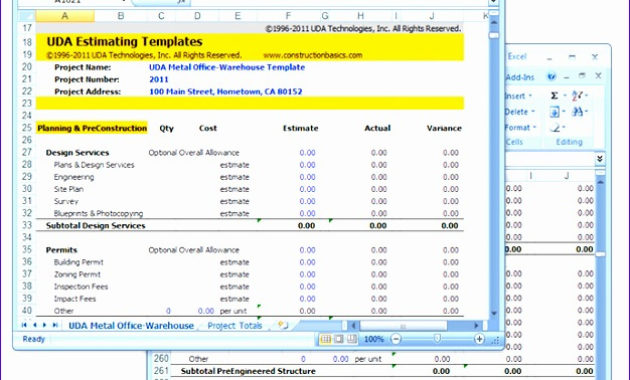
Task: Click the 'Inspection Fees' cell
Action: click(81, 287)
